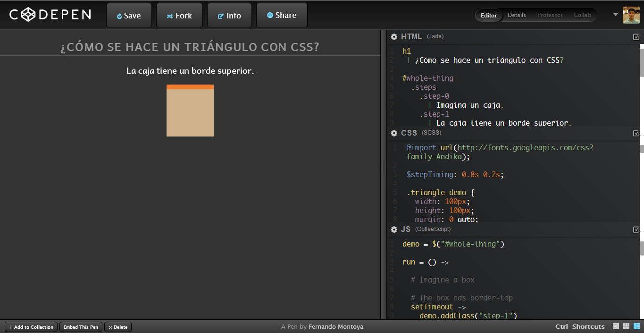Click the '# The box has border-top' comment
This screenshot has width=644, height=333.
(462, 298)
